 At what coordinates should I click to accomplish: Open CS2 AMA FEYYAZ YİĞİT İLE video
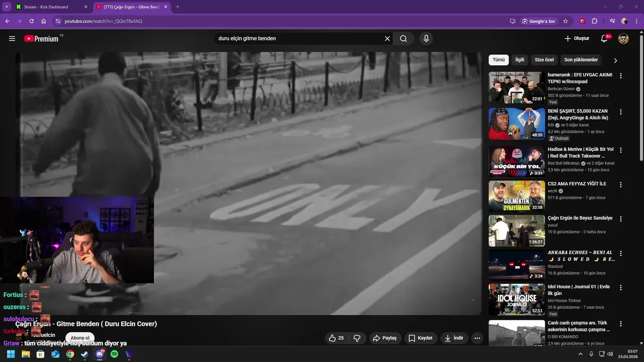577,184
